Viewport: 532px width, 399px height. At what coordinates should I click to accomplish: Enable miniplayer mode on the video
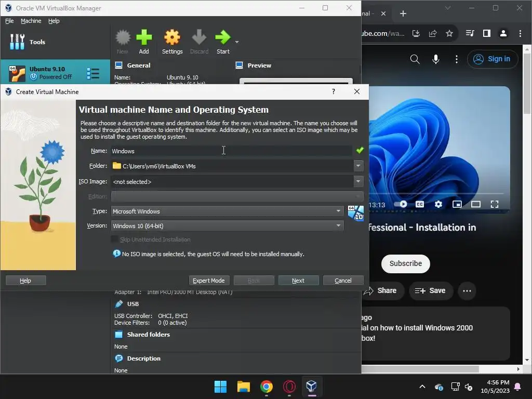[457, 204]
